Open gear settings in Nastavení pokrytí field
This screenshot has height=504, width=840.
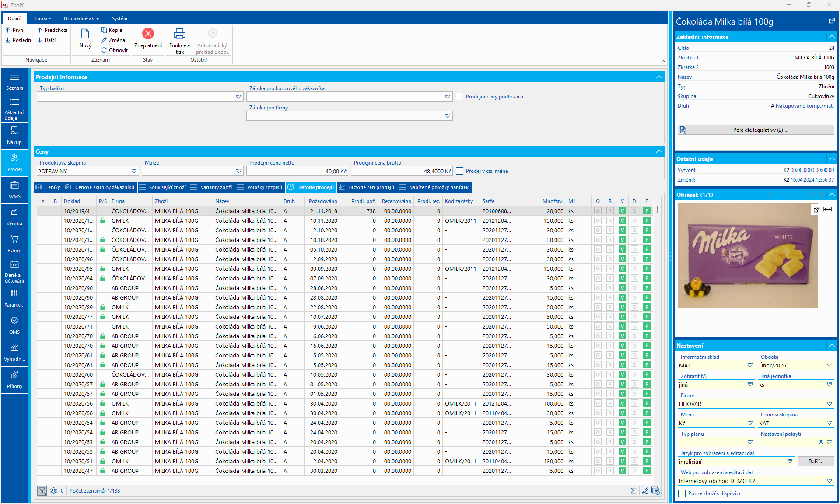(821, 442)
